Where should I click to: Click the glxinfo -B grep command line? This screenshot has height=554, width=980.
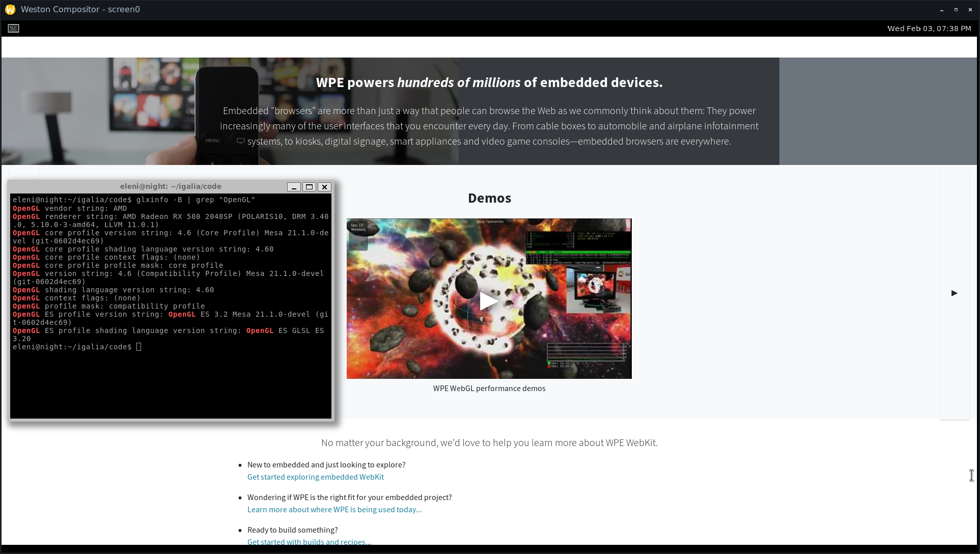pos(134,200)
